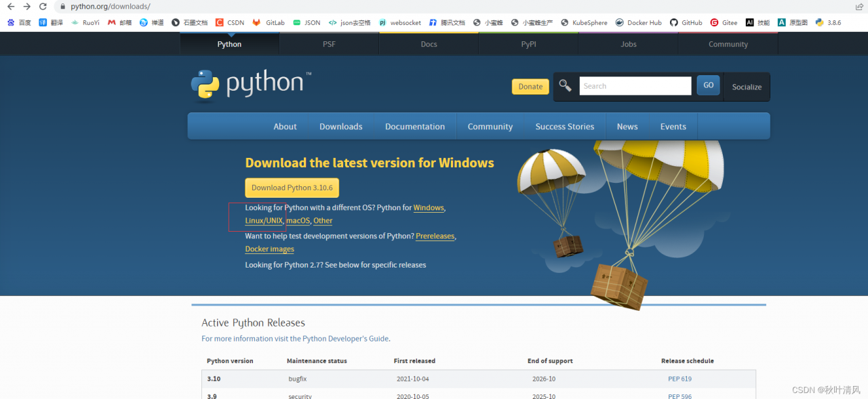Click the Linux/UNIX download link

(x=264, y=221)
